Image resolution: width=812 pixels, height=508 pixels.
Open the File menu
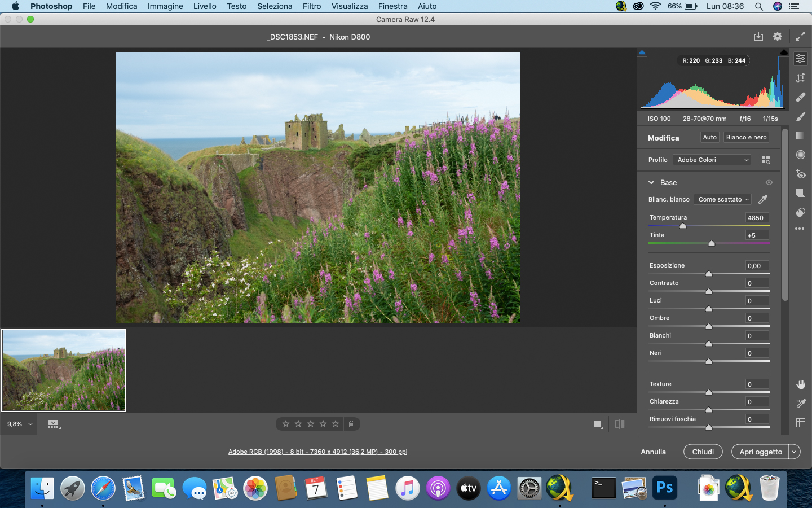[89, 6]
